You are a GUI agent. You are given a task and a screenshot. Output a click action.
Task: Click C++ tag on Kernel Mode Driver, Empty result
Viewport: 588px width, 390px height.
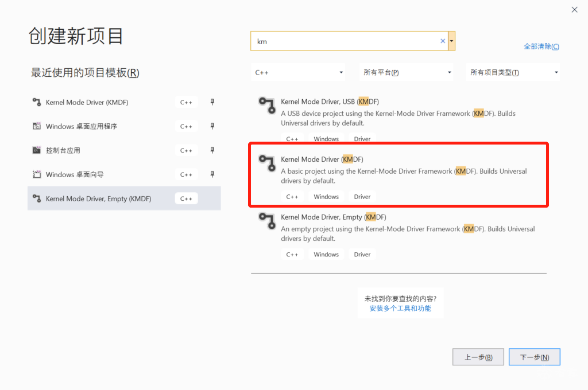292,255
